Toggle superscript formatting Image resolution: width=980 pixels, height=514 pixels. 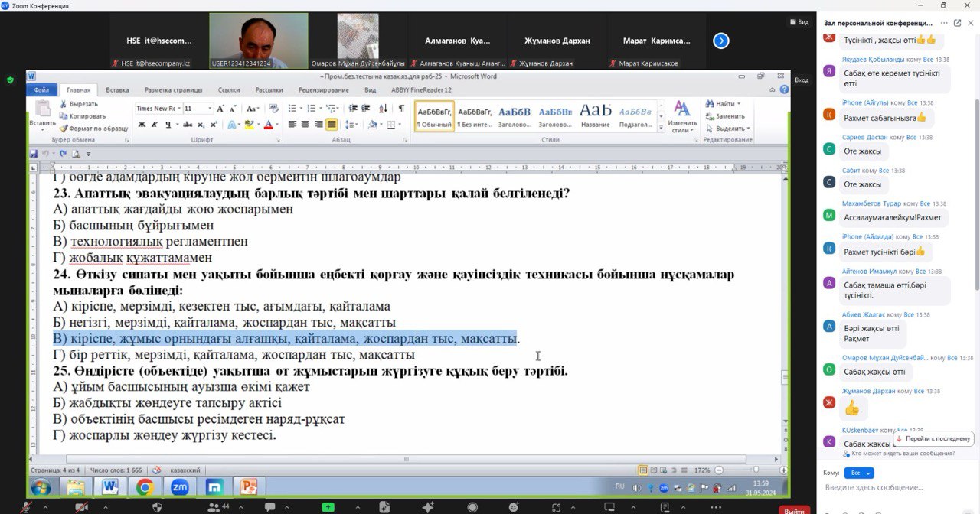click(214, 124)
